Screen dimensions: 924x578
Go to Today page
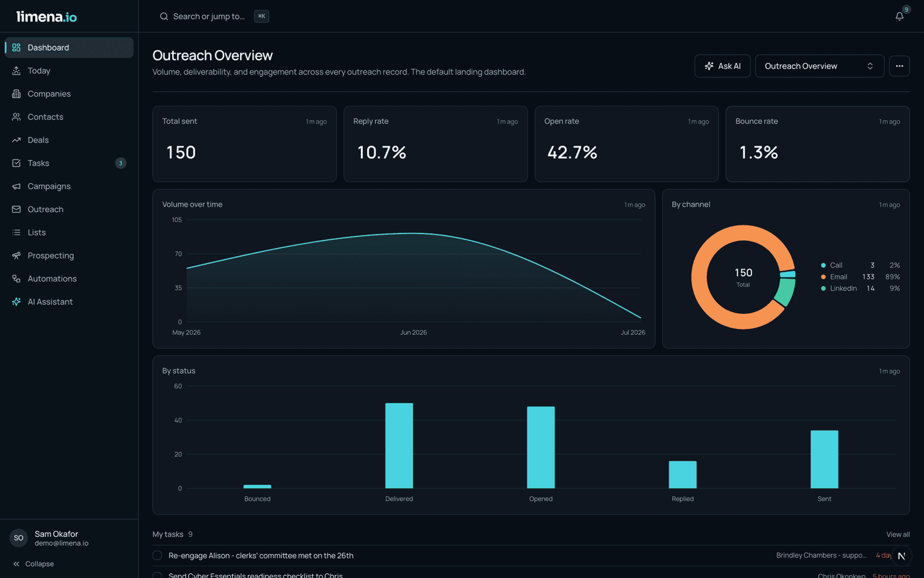pyautogui.click(x=69, y=71)
